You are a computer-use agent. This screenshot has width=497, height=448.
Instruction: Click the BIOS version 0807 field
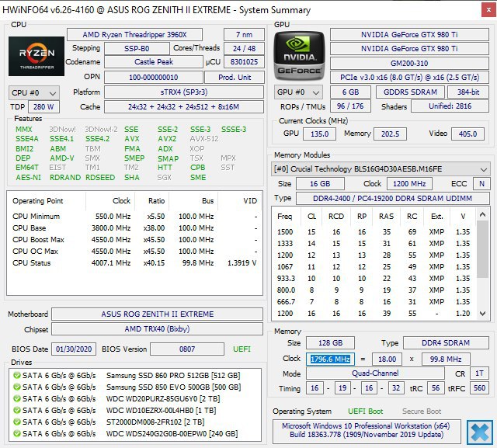187,349
